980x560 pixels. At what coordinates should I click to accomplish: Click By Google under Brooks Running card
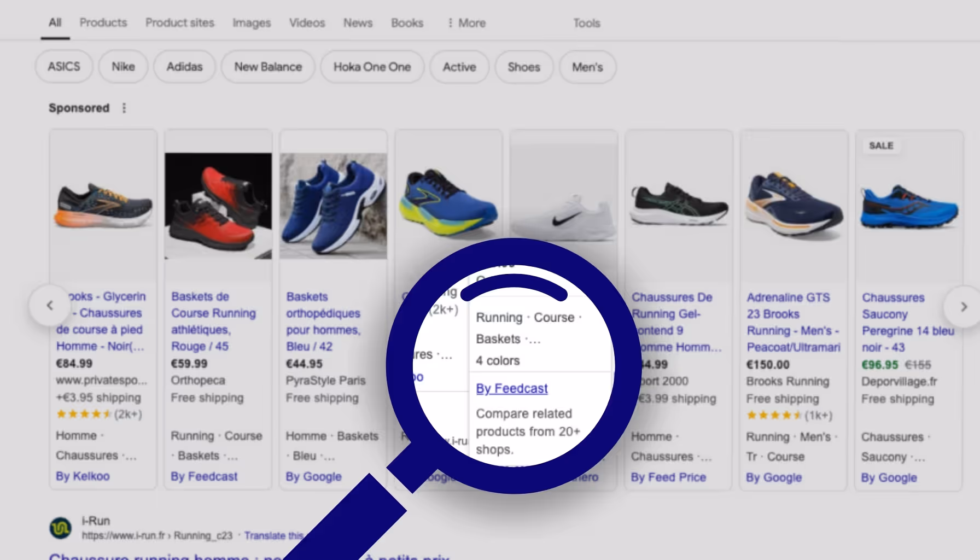point(774,477)
